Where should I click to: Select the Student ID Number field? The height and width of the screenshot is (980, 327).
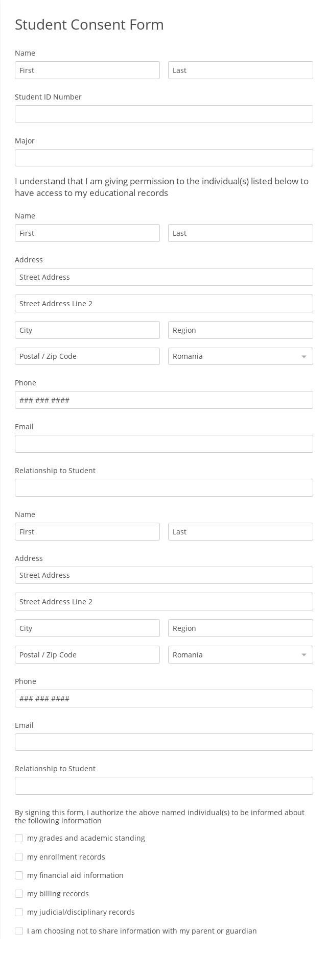(163, 114)
